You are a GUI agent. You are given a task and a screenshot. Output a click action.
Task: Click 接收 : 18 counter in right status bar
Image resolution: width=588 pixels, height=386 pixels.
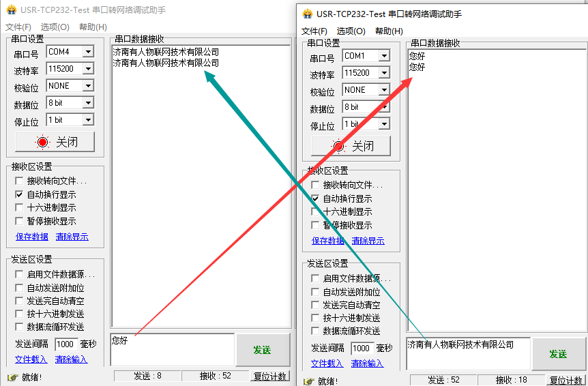tap(512, 380)
